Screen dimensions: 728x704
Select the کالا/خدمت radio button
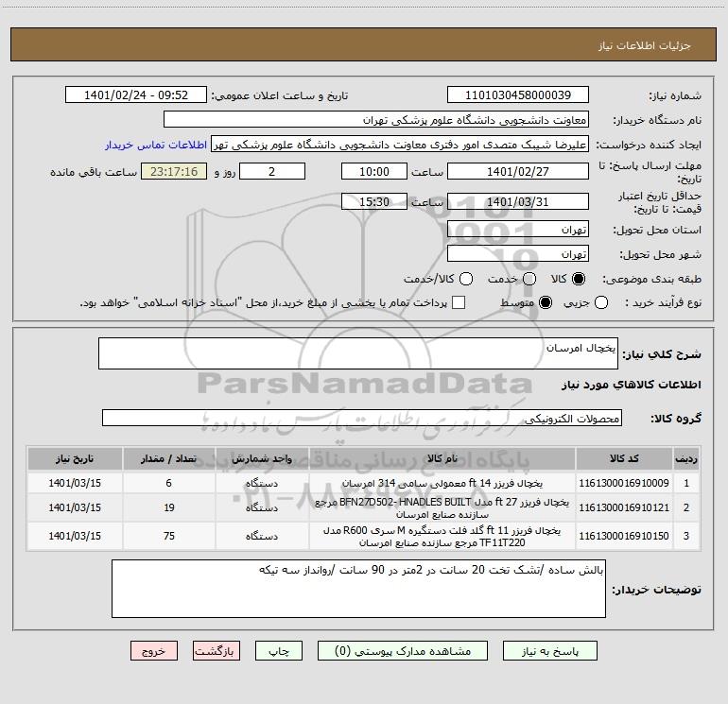[x=466, y=279]
